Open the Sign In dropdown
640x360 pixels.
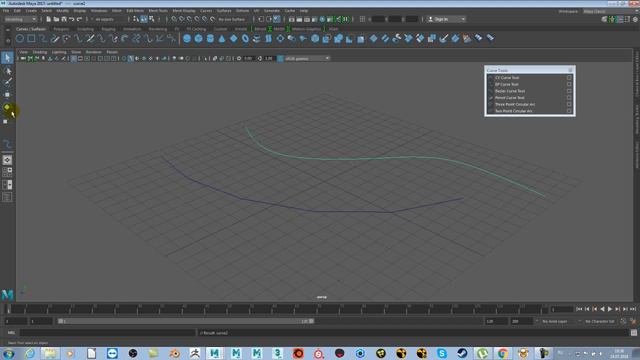446,19
